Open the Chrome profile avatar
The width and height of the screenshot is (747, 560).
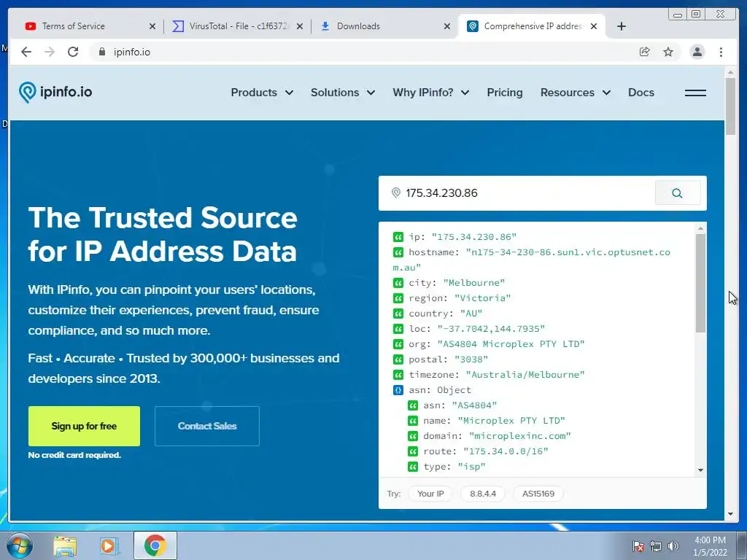click(x=697, y=52)
